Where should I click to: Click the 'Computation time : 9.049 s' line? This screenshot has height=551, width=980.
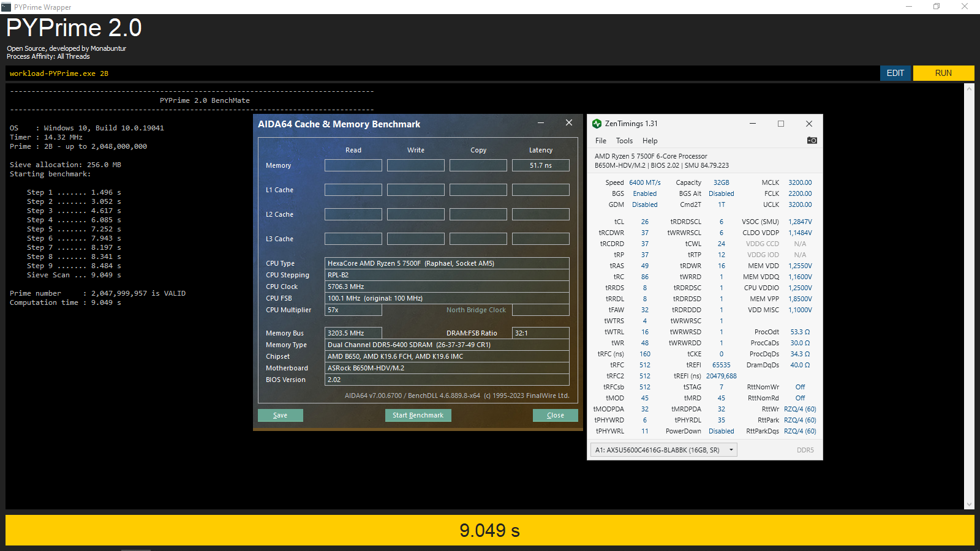(x=66, y=302)
